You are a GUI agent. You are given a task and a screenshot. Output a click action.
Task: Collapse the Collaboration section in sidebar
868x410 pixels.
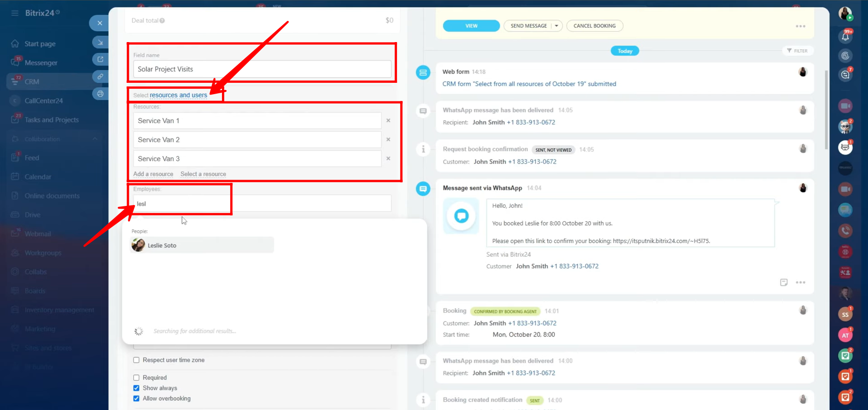coord(95,139)
